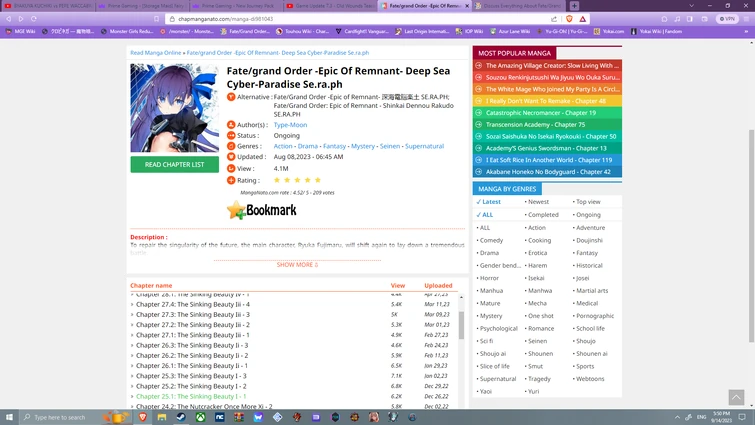This screenshot has width=755, height=425.
Task: Open the Supernatural genre link
Action: pyautogui.click(x=424, y=146)
